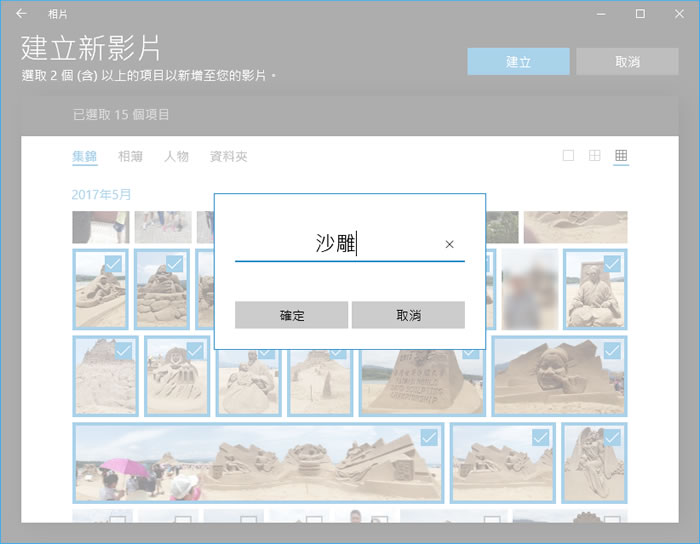Screen dimensions: 700x544
Task: Uncheck the clown face sand sculpture photo
Action: pos(177,376)
